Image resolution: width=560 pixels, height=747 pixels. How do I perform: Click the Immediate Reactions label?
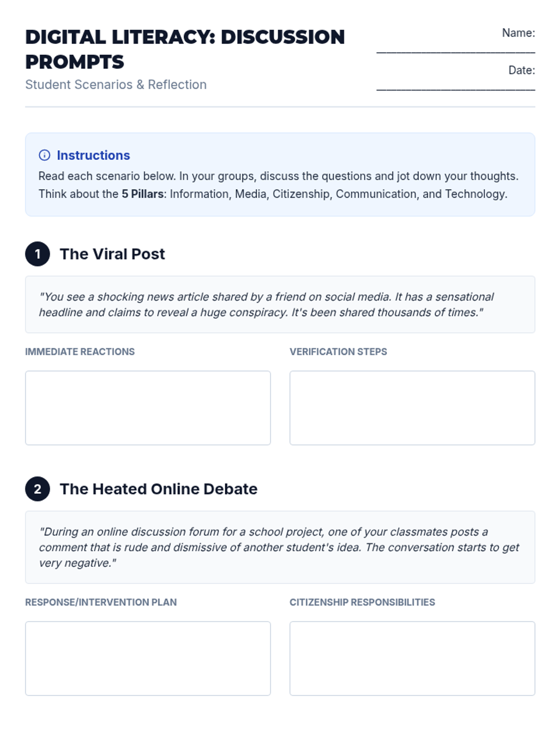(x=80, y=352)
